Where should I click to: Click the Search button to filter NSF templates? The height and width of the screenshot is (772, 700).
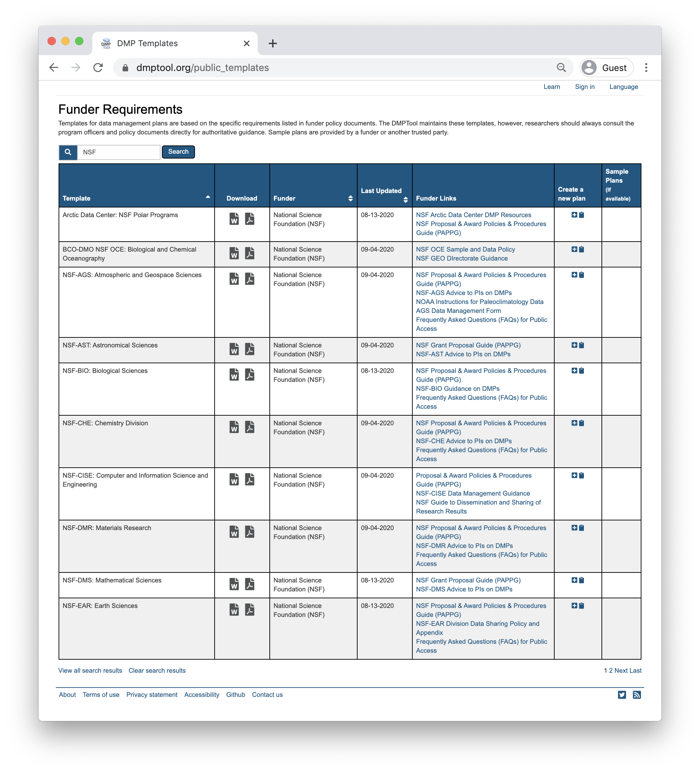coord(178,151)
